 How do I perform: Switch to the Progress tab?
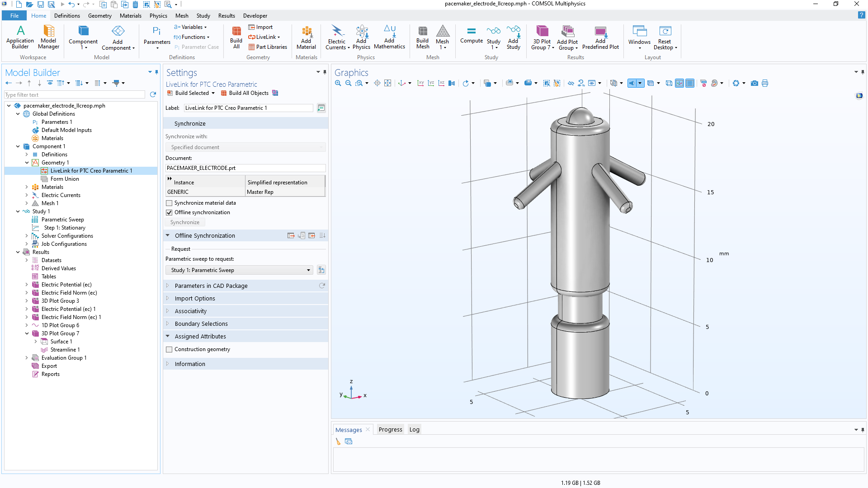[x=390, y=430]
